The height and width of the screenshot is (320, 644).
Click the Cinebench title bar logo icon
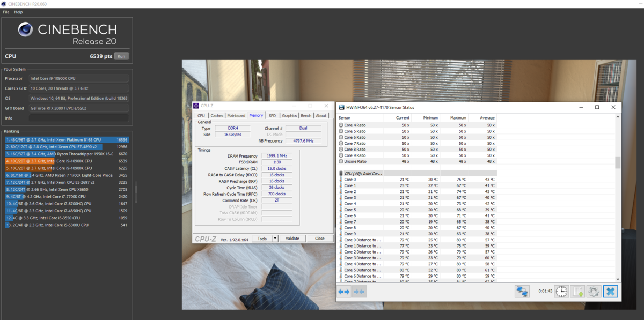coord(4,4)
